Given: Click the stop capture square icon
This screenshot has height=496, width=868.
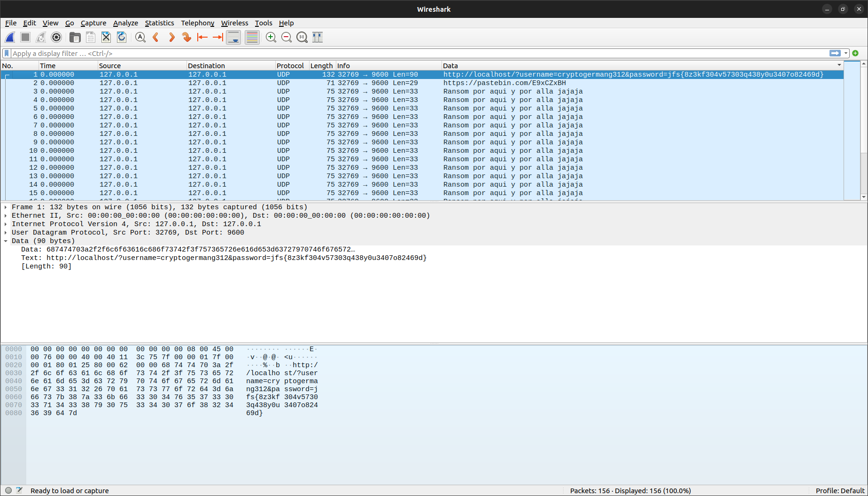Looking at the screenshot, I should [25, 37].
